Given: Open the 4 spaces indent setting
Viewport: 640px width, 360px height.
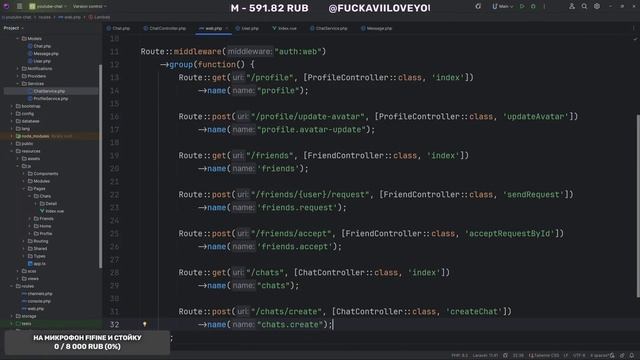Looking at the screenshot, I should coord(600,356).
